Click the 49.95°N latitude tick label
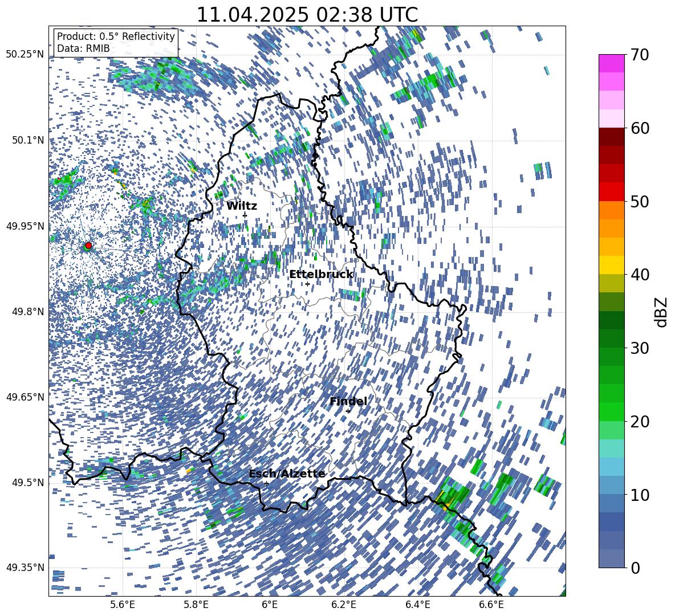Image resolution: width=675 pixels, height=616 pixels. click(25, 226)
